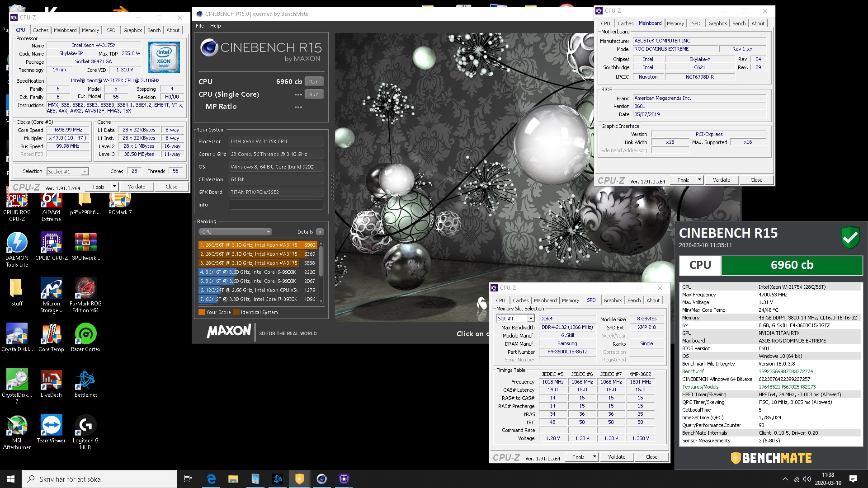
Task: Click Close in the Mainboard CPU-Z window
Action: (756, 180)
